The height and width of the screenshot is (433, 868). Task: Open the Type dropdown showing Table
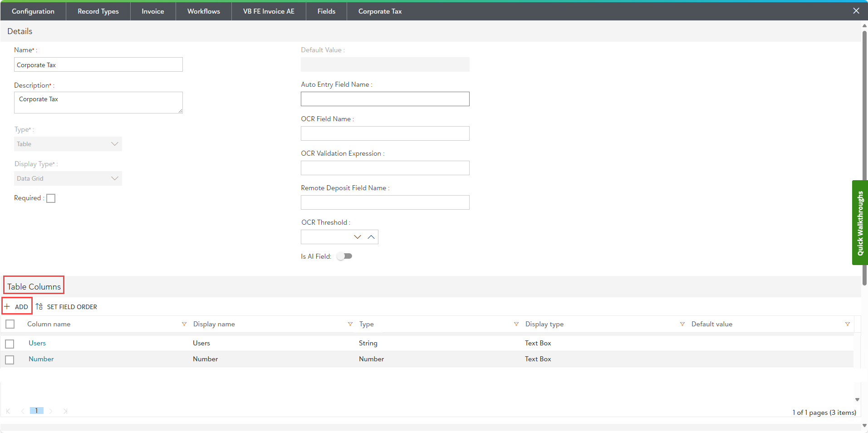[68, 144]
